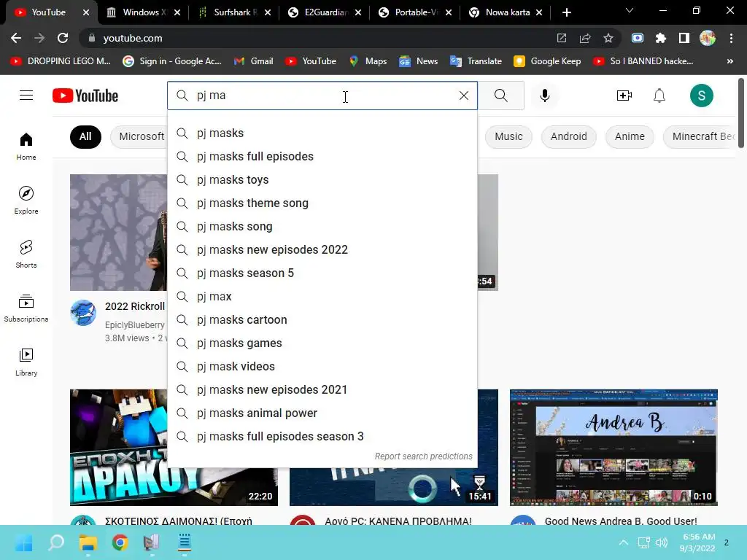Go back with the browser arrow

click(16, 38)
